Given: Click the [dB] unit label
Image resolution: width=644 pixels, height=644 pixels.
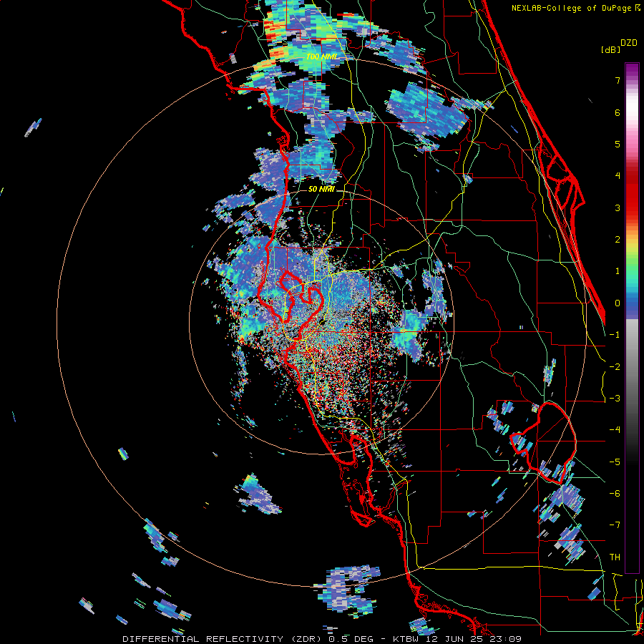Looking at the screenshot, I should 611,49.
